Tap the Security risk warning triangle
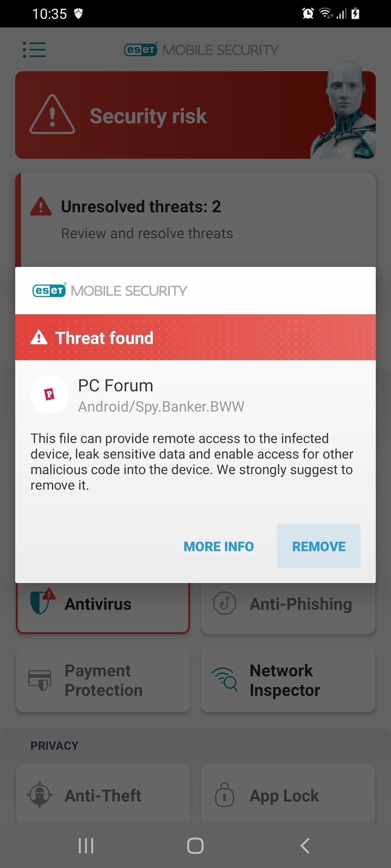 [x=52, y=115]
